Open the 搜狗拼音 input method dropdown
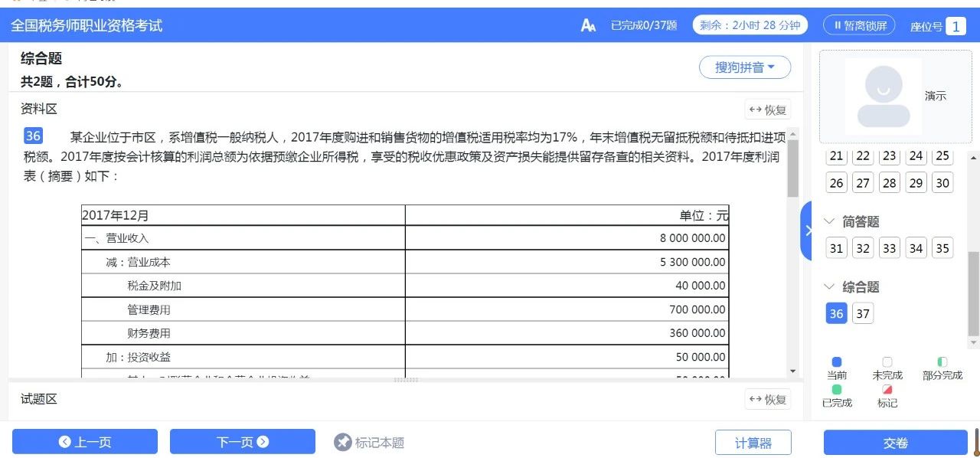This screenshot has height=458, width=980. [745, 67]
